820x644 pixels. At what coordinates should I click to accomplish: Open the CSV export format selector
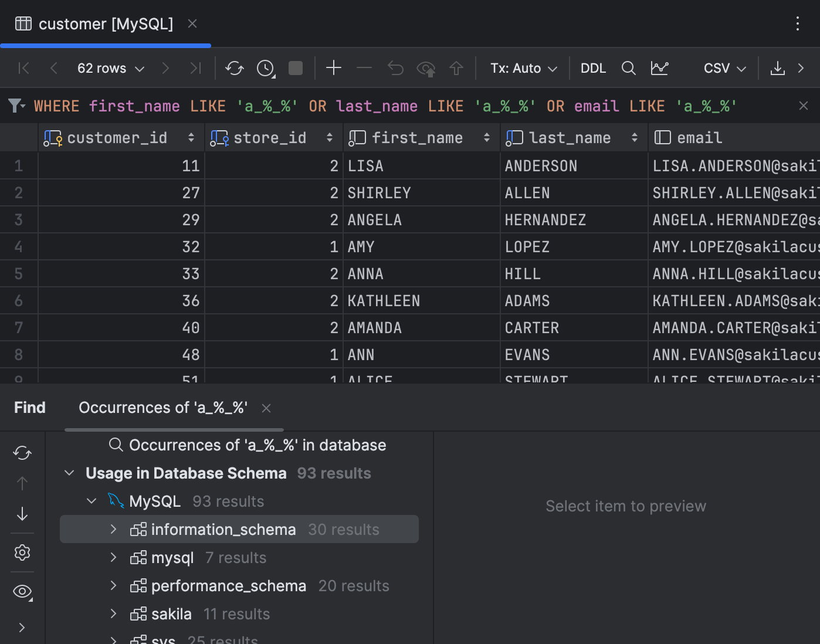click(723, 68)
